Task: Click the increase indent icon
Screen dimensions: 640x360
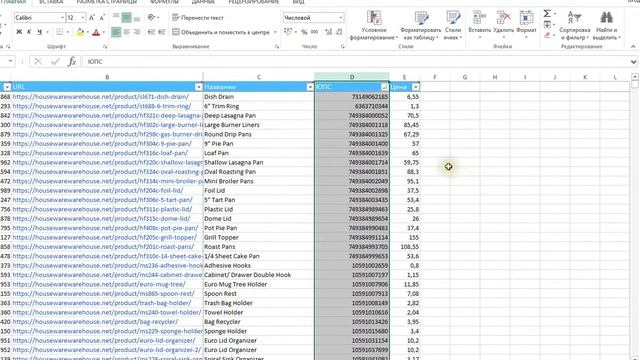Action: [162, 32]
